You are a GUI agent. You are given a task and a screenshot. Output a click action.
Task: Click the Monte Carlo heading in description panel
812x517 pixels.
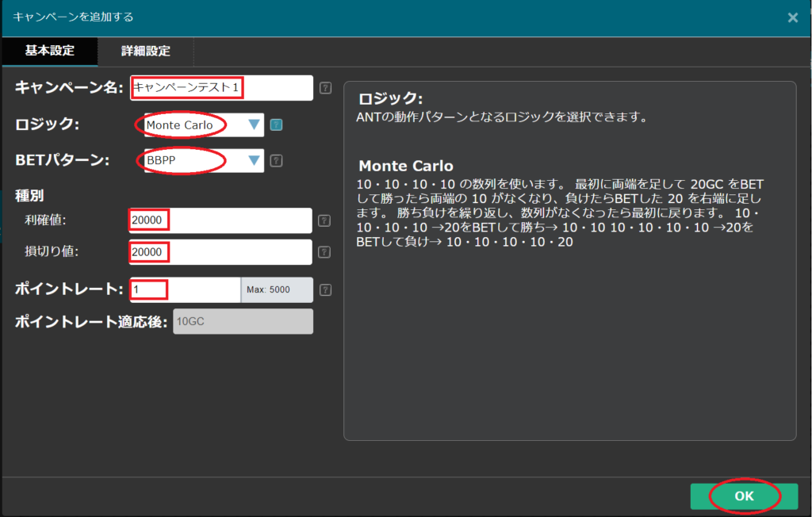406,167
